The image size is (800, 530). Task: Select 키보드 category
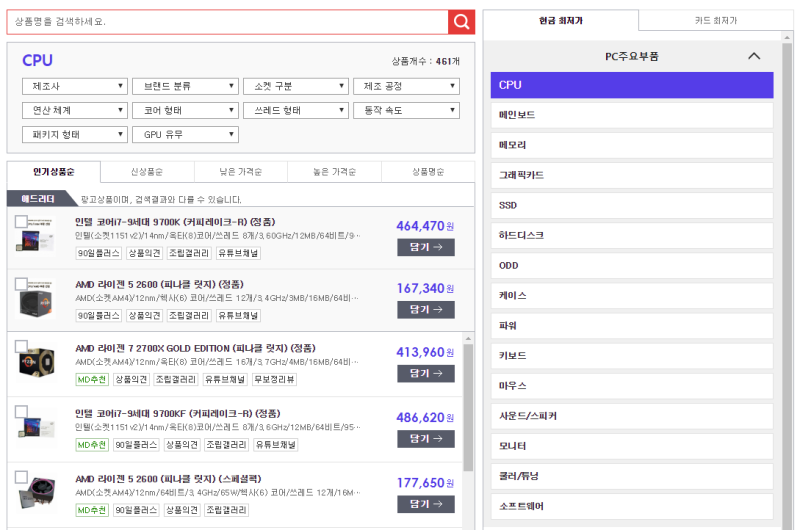[632, 356]
